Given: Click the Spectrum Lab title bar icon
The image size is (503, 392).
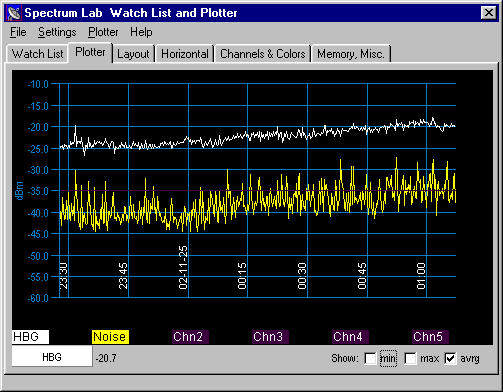Looking at the screenshot, I should pos(14,13).
